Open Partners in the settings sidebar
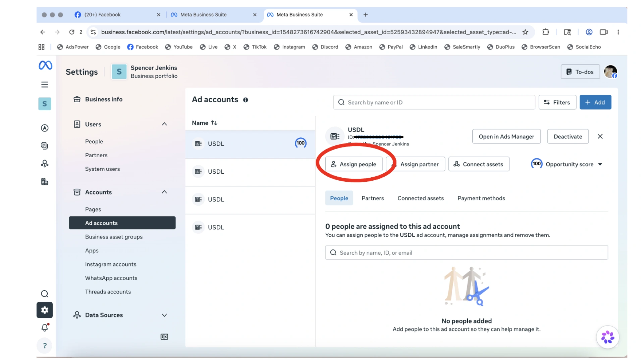Image resolution: width=644 pixels, height=362 pixels. [96, 155]
